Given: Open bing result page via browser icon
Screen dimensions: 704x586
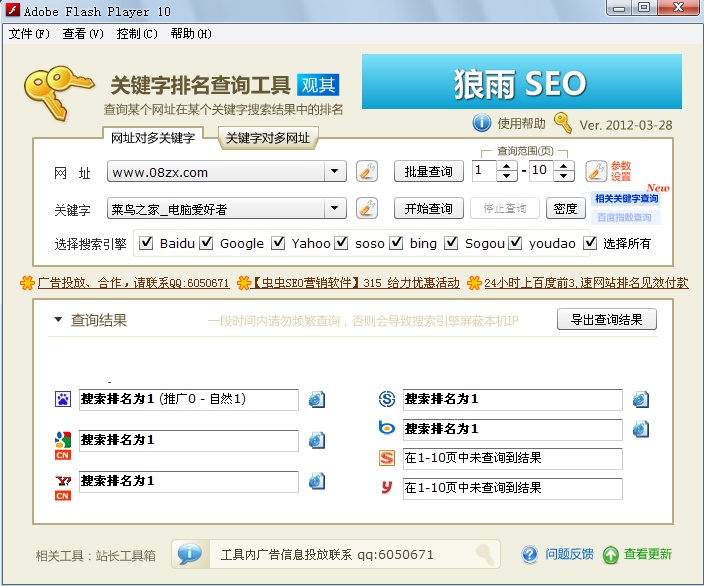Looking at the screenshot, I should click(x=641, y=429).
